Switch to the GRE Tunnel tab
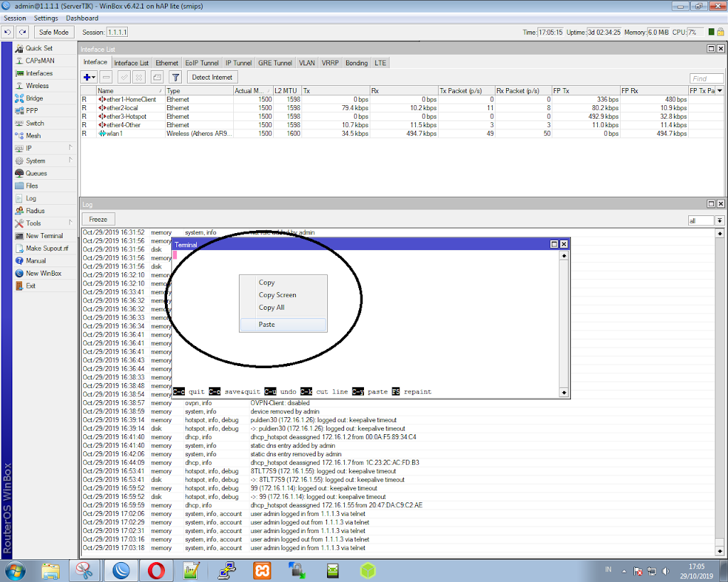The height and width of the screenshot is (582, 728). (x=275, y=63)
